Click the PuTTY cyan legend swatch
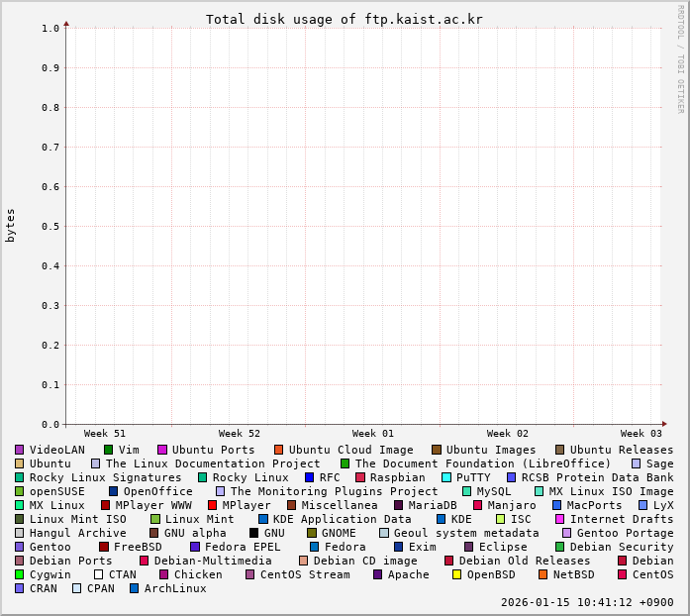The image size is (690, 616). click(446, 477)
